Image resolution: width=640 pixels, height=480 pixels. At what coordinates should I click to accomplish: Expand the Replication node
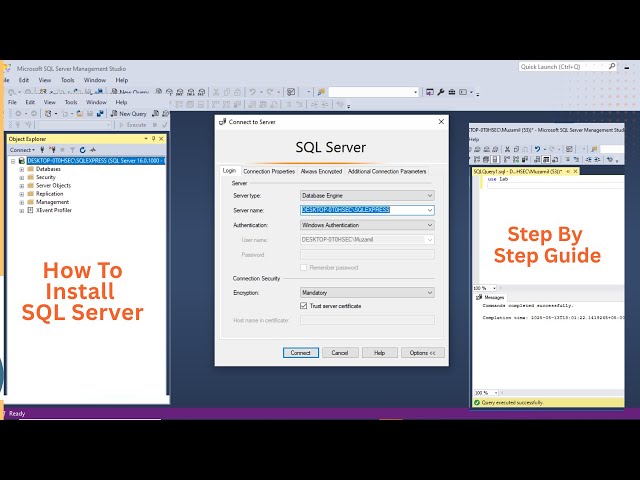22,194
